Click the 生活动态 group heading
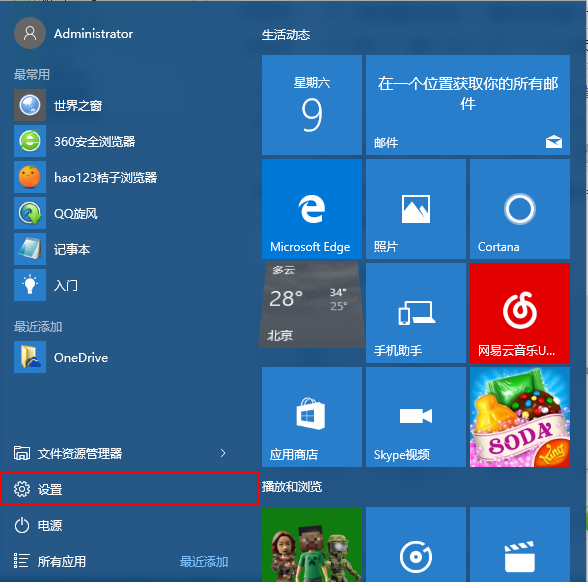Viewport: 588px width, 582px height. coord(286,35)
